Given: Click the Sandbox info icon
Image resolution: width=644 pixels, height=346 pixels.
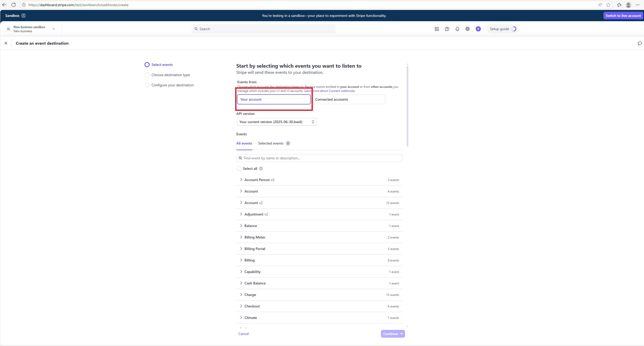Looking at the screenshot, I should [23, 16].
